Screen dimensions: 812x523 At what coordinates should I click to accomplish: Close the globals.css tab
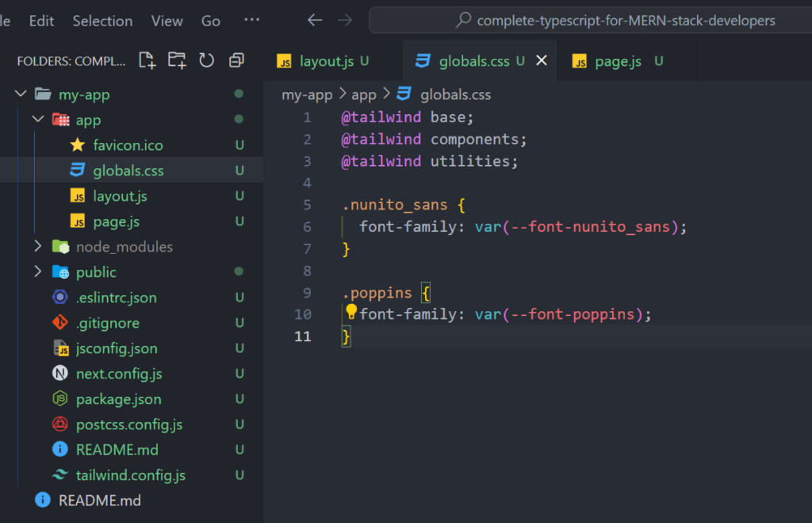542,61
